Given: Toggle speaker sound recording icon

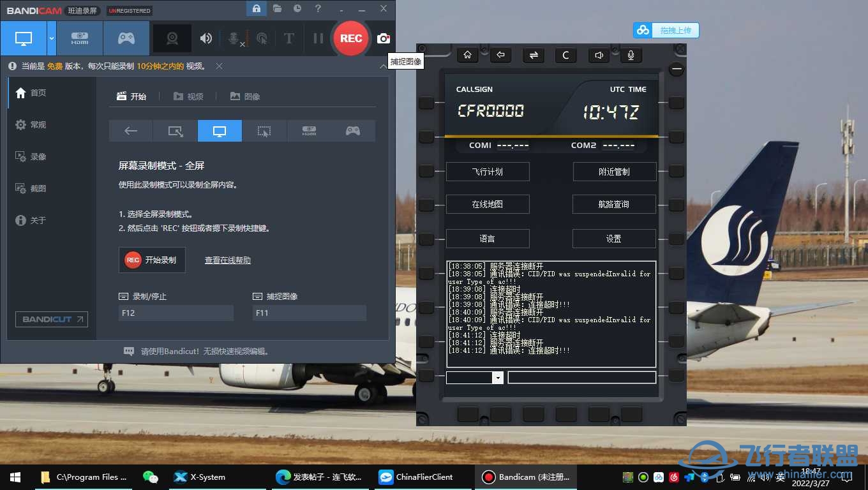Looking at the screenshot, I should click(x=206, y=38).
